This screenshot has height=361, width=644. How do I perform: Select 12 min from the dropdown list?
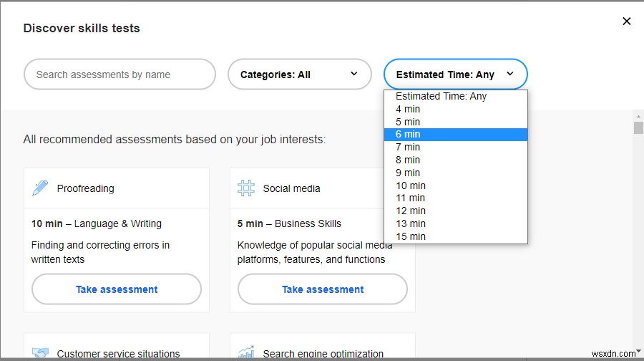click(x=455, y=211)
